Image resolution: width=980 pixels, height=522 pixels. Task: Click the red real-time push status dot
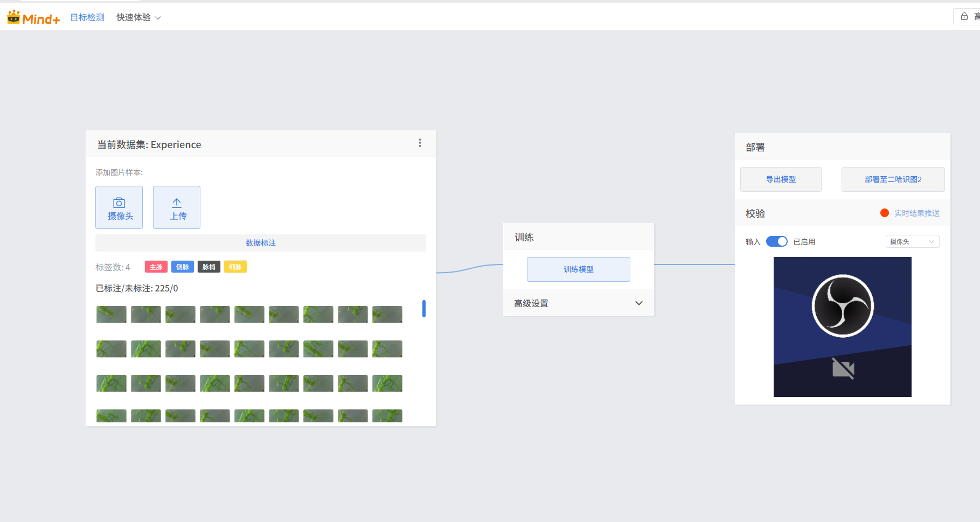884,213
